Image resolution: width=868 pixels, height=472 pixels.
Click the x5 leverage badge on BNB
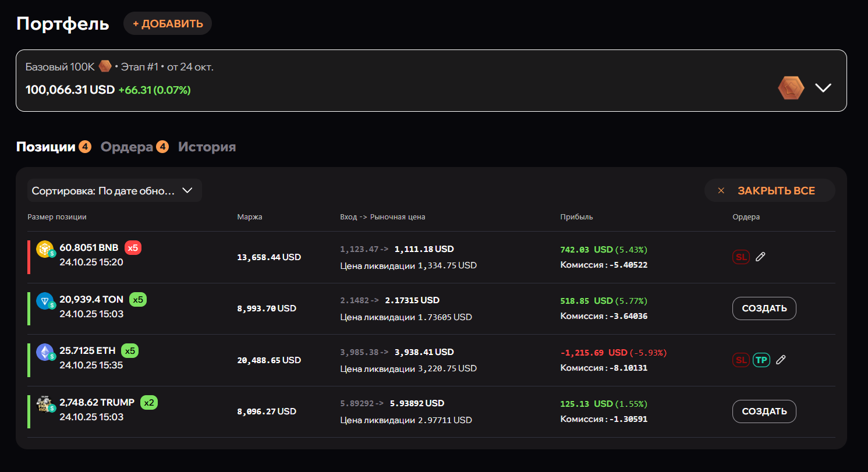coord(133,248)
